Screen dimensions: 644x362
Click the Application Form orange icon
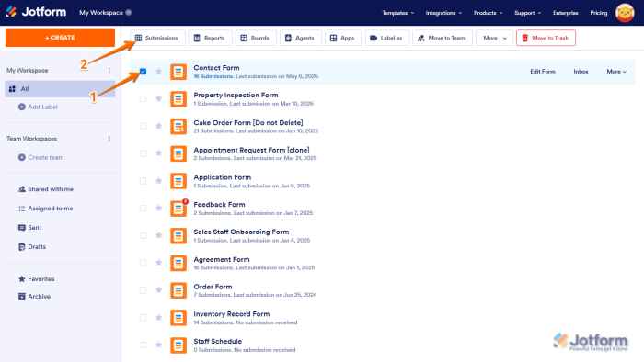[x=178, y=181]
